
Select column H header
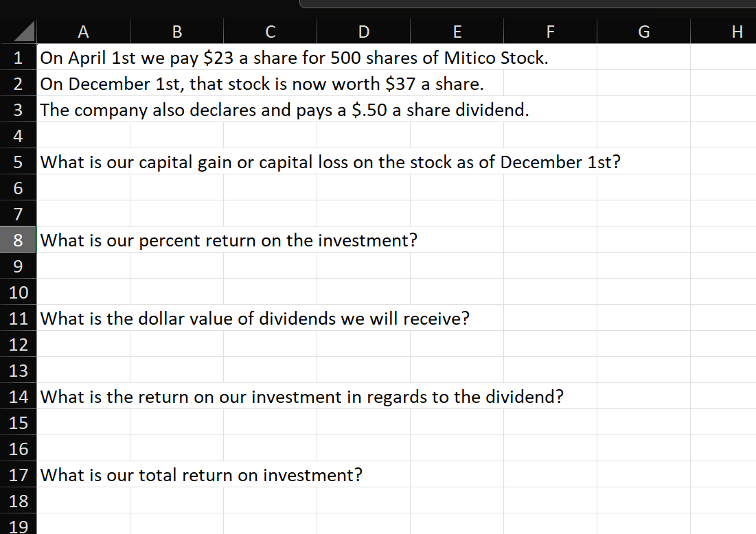(x=737, y=32)
